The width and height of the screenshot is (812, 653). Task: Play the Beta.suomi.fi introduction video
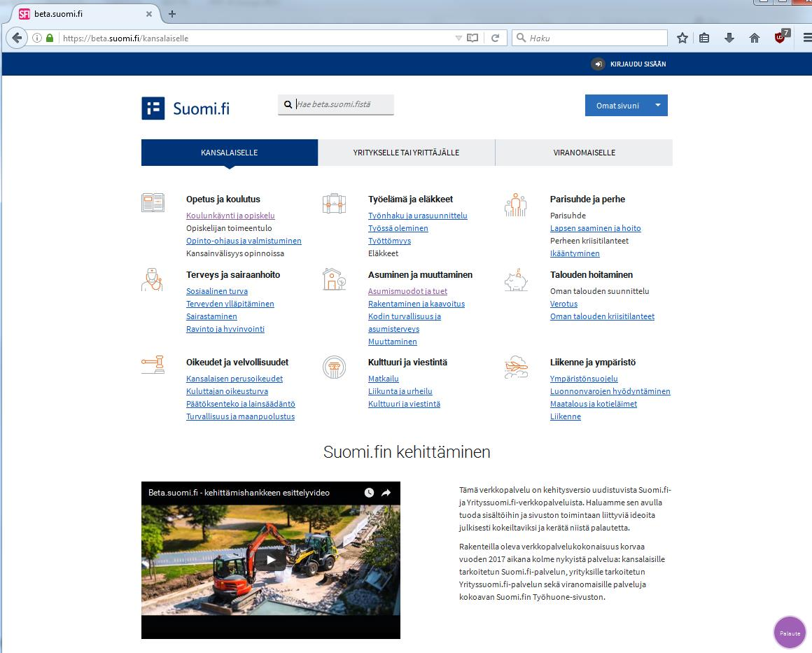(x=271, y=559)
